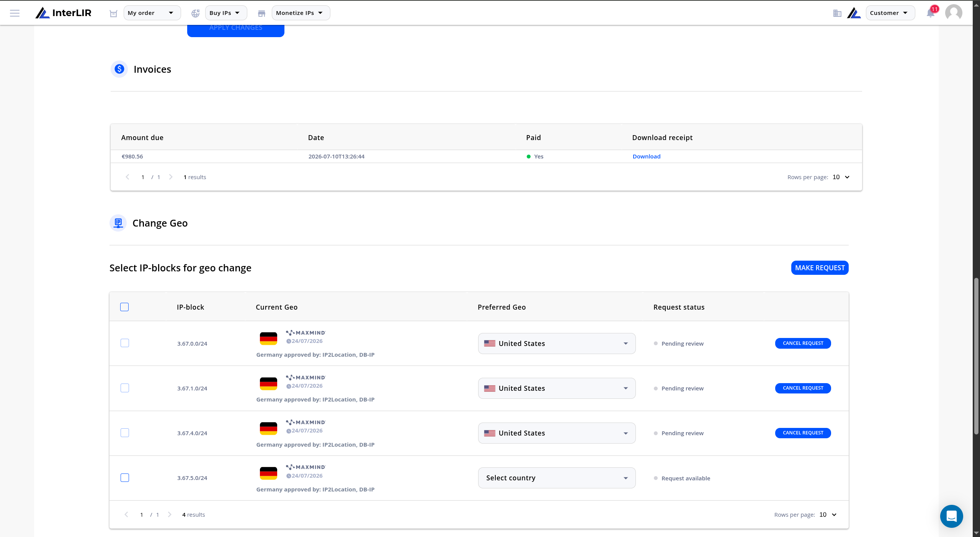The width and height of the screenshot is (980, 537).
Task: Click the APPLY CHANGES button
Action: click(235, 31)
